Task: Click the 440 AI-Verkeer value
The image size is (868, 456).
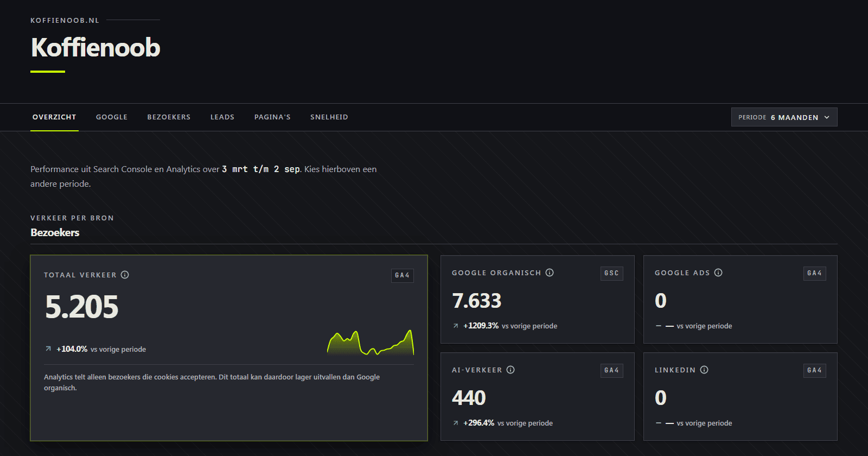Action: [x=469, y=398]
